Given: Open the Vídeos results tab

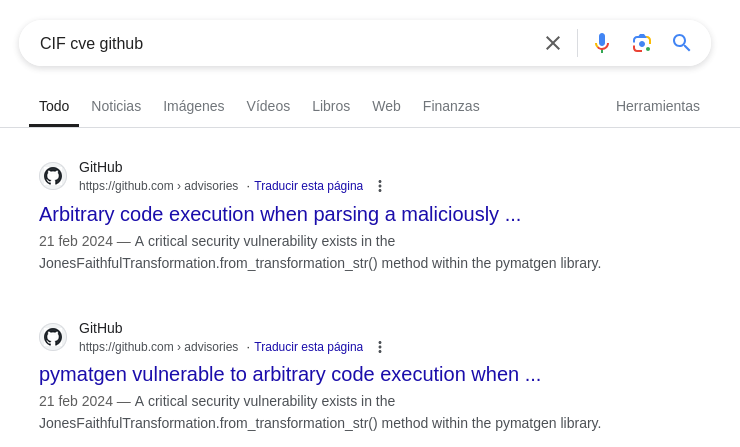Looking at the screenshot, I should click(x=268, y=106).
